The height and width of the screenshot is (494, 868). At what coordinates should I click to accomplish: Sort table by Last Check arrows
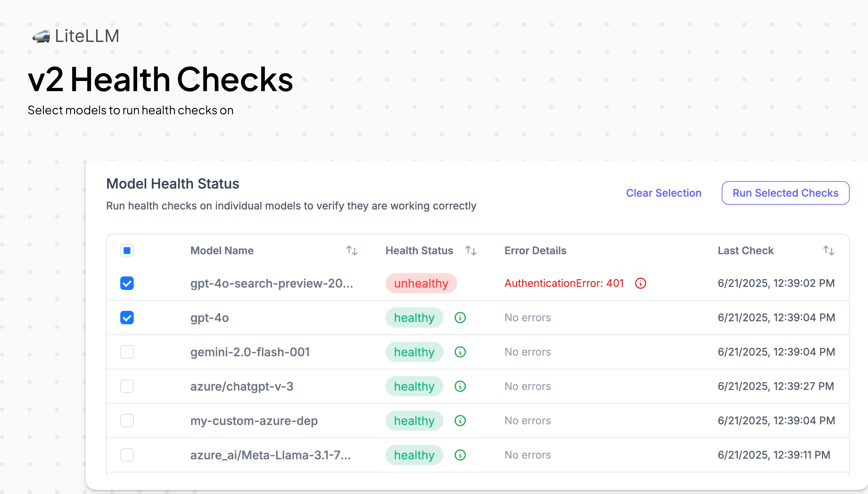pyautogui.click(x=828, y=251)
